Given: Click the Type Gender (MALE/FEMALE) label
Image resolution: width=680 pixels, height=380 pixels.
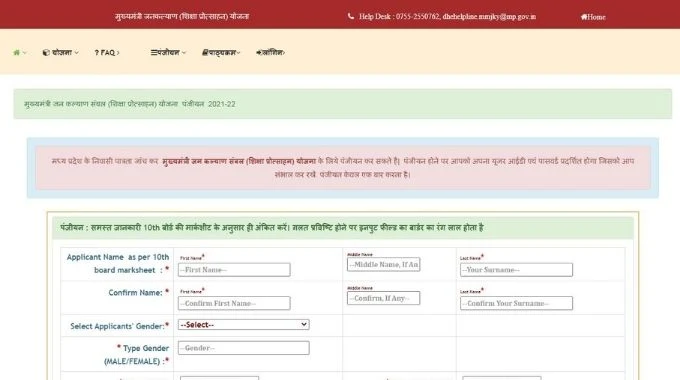Looking at the screenshot, I should point(137,355).
